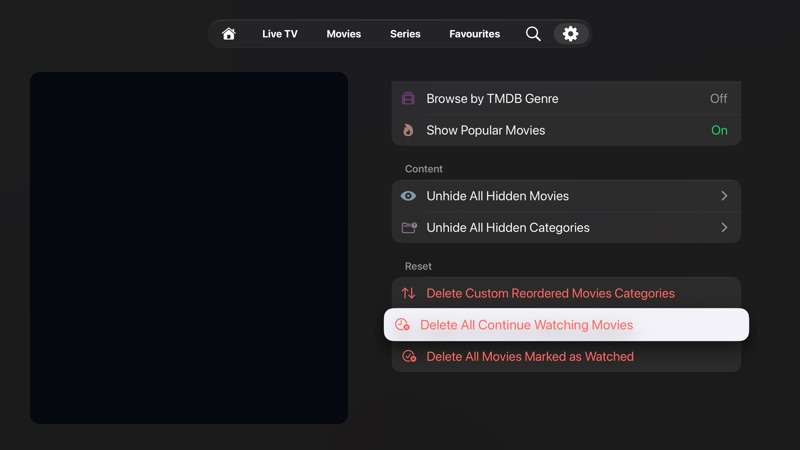Click the Show Popular Movies label
Screen dimensions: 800x450
(x=486, y=130)
